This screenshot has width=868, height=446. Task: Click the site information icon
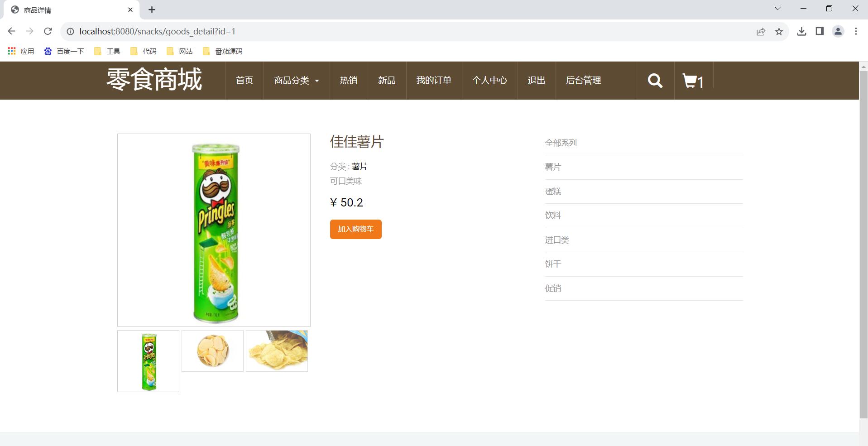[x=70, y=31]
